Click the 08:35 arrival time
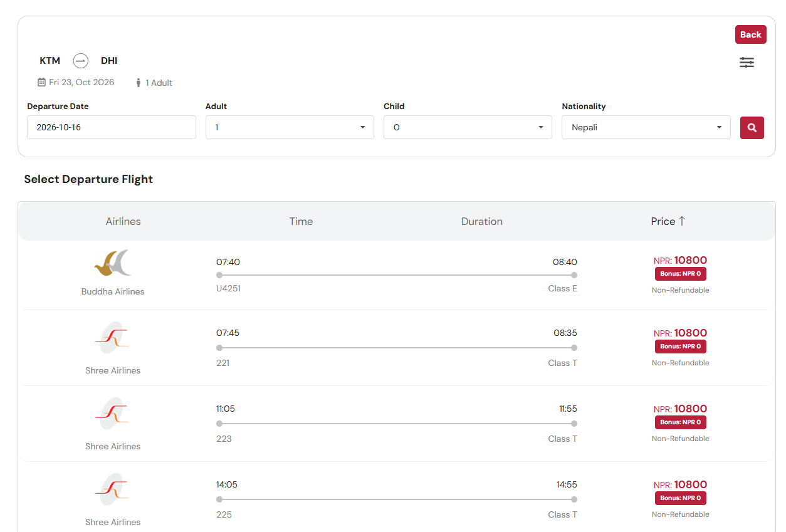 [565, 333]
